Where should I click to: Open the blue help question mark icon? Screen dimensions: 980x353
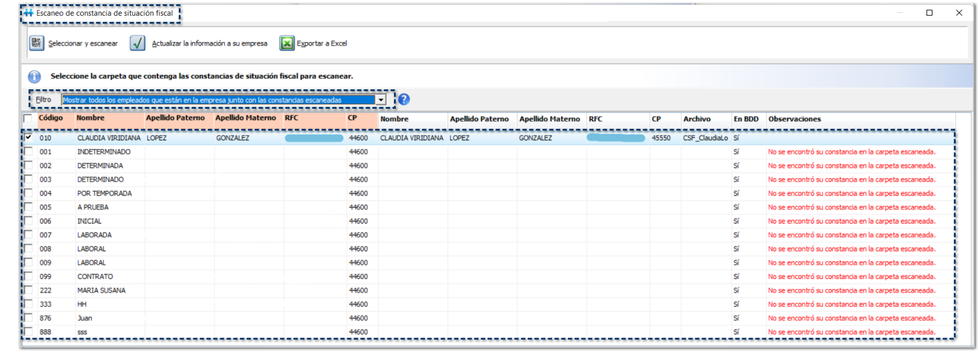(x=404, y=100)
